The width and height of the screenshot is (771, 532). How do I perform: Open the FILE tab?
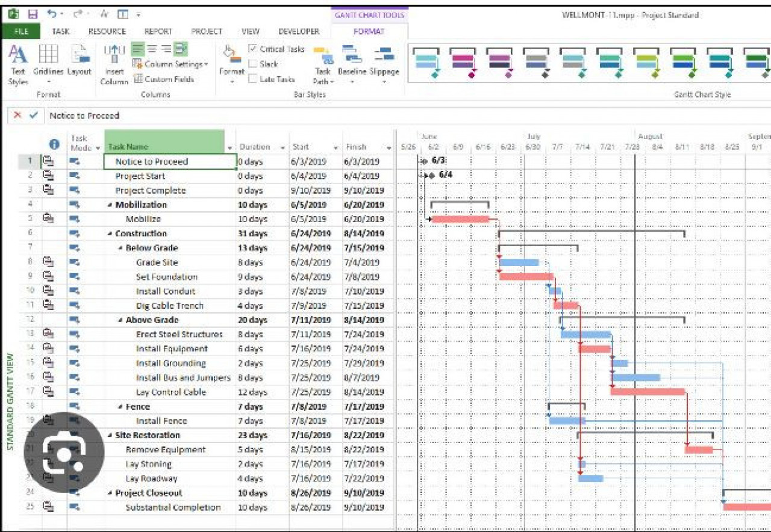pyautogui.click(x=21, y=31)
